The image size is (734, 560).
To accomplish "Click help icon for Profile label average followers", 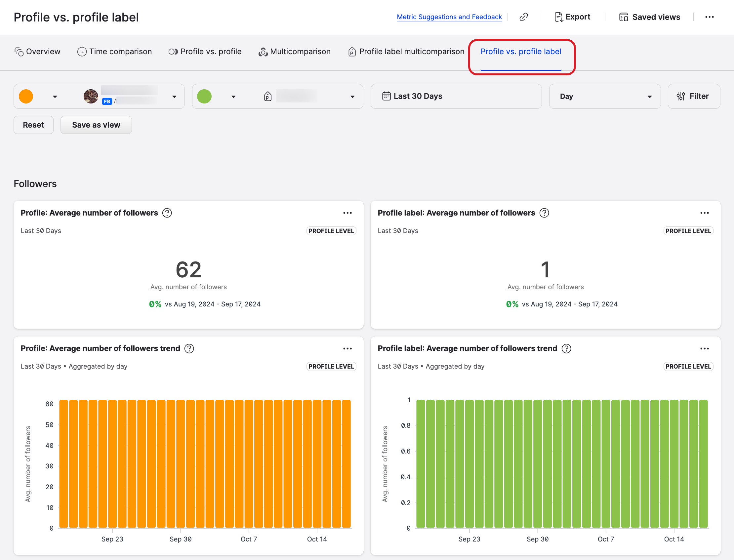I will click(544, 213).
